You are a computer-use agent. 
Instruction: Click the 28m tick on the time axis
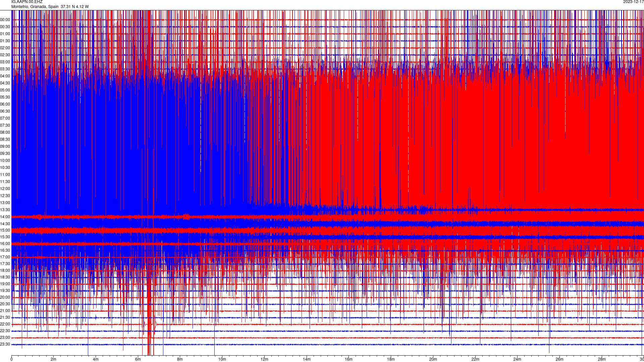(x=601, y=359)
